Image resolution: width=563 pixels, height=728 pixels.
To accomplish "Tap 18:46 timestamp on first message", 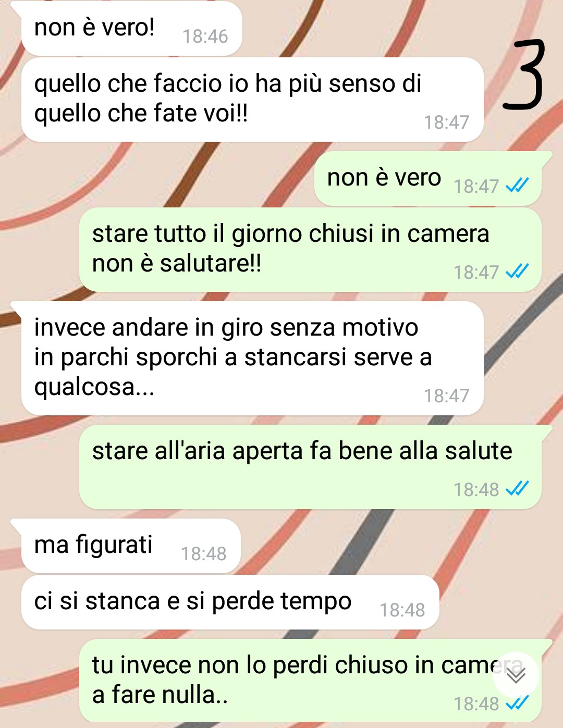I will pyautogui.click(x=205, y=36).
